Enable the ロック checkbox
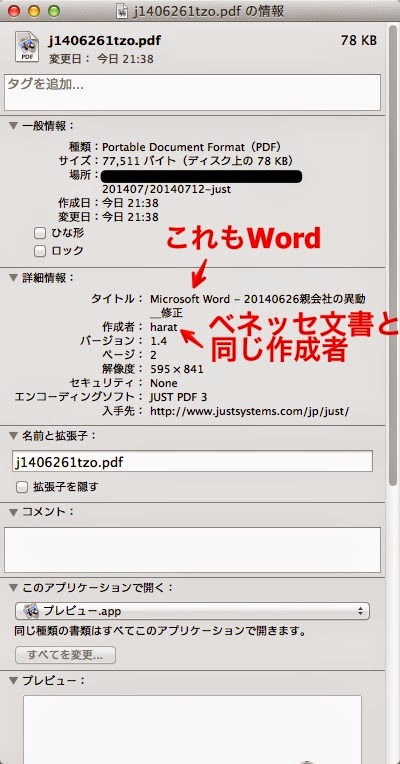 [40, 251]
